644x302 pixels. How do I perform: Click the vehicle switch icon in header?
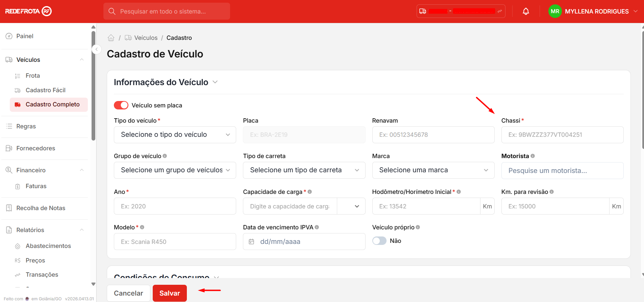coord(499,11)
